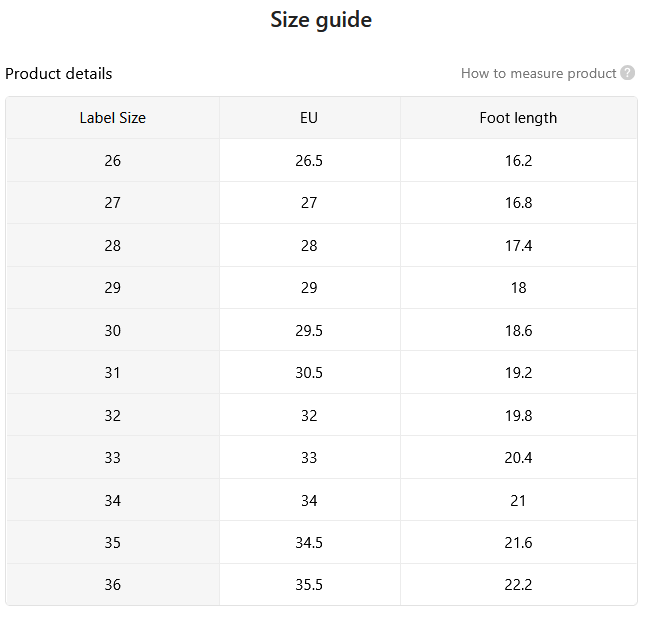Click EU size 30.5 cell
Viewport: 646px width, 618px height.
309,372
